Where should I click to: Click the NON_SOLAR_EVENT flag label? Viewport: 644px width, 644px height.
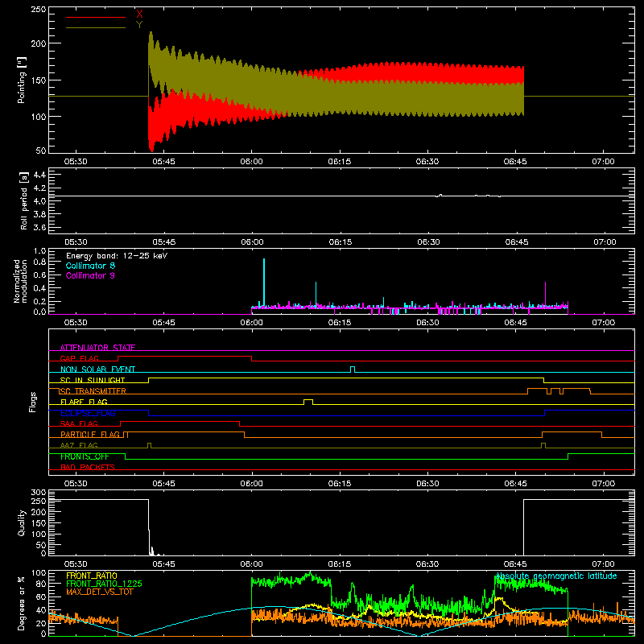[97, 369]
